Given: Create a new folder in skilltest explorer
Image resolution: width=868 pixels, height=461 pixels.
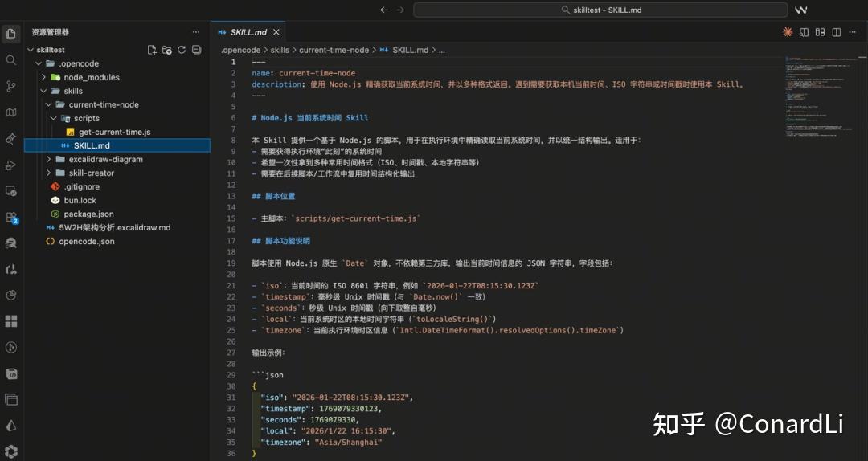Looking at the screenshot, I should [166, 50].
